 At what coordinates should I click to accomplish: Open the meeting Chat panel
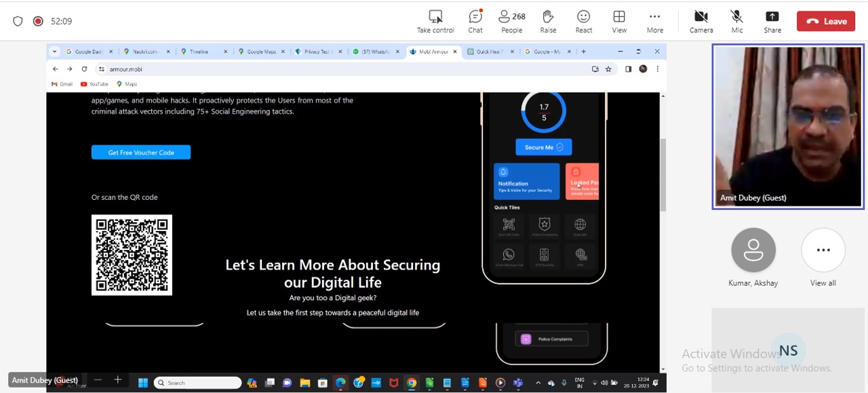475,21
